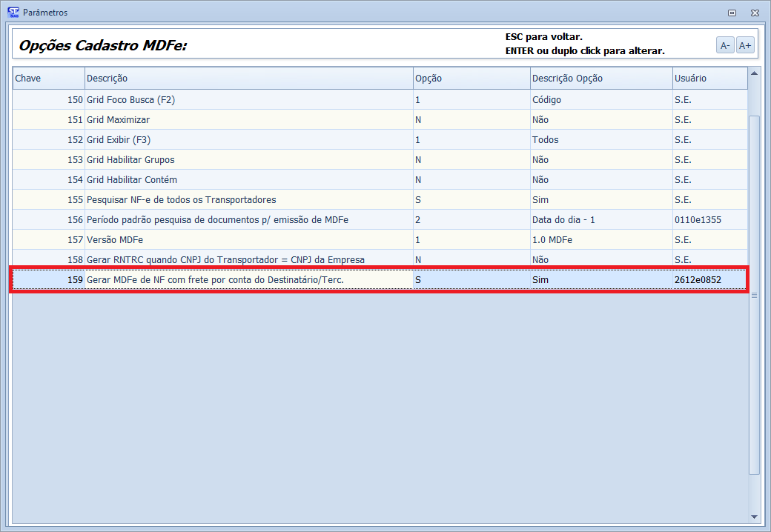
Task: Click the Descrição Opção column header
Action: [x=600, y=79]
